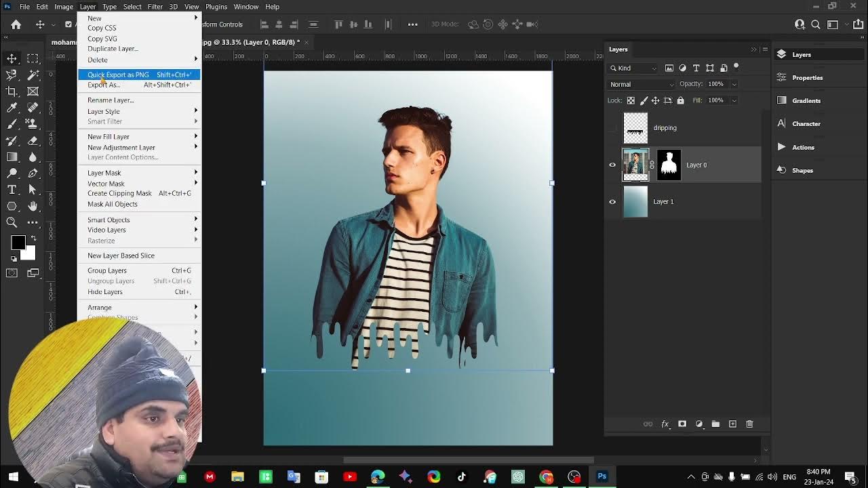Screen dimensions: 868x488
Task: Select the Crop tool
Action: coord(12,91)
